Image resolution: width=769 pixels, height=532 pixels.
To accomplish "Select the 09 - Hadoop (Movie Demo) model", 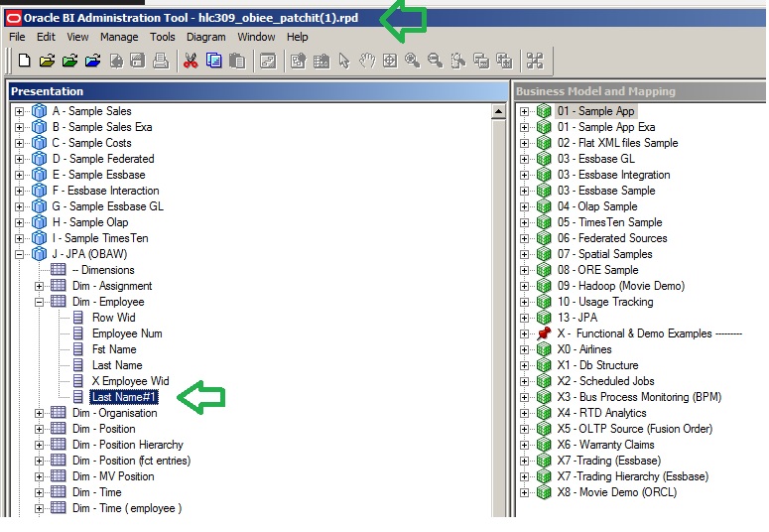I will coord(621,286).
